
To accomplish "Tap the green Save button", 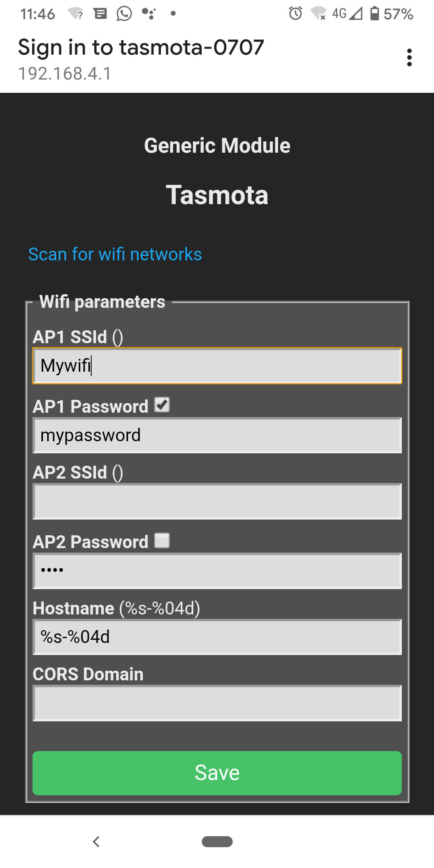I will (217, 772).
